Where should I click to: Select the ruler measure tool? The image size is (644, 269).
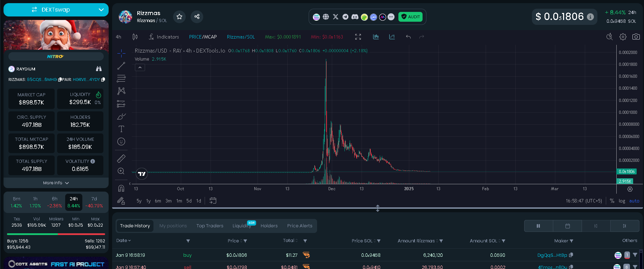coord(121,159)
